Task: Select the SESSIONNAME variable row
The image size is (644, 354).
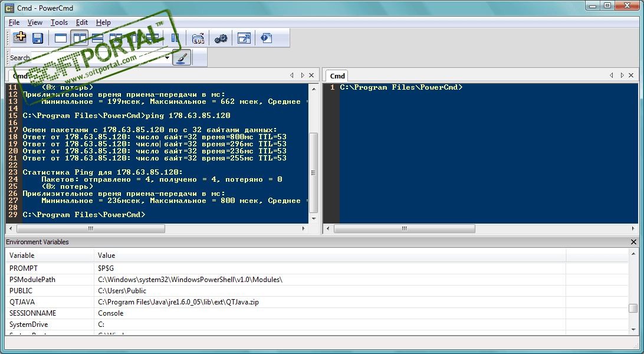Action: point(317,313)
